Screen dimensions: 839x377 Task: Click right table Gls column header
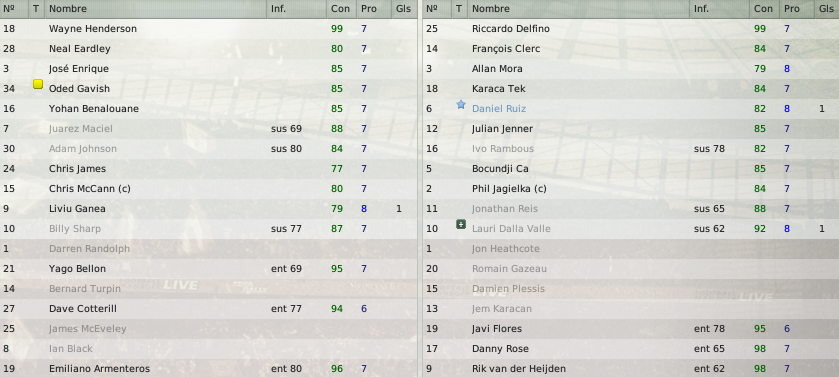click(826, 9)
